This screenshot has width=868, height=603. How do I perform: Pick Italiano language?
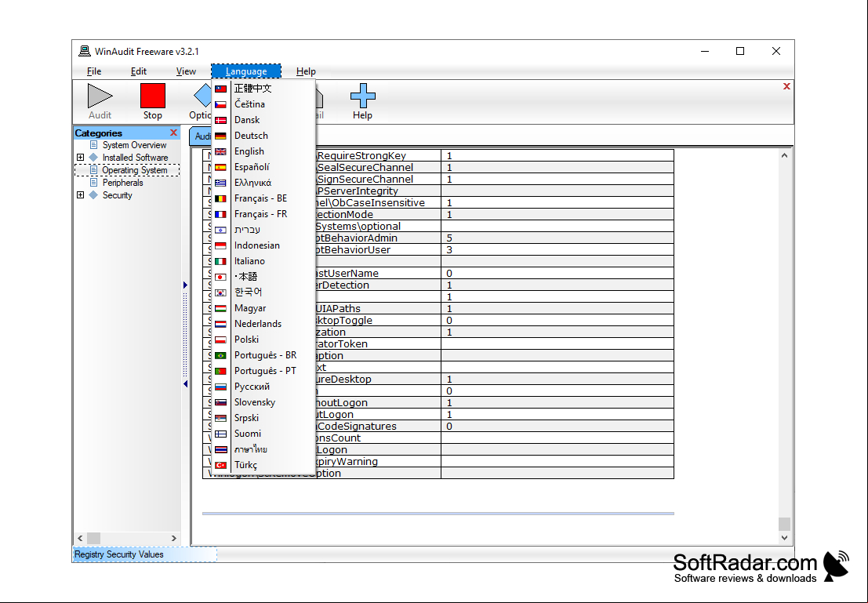coord(263,261)
